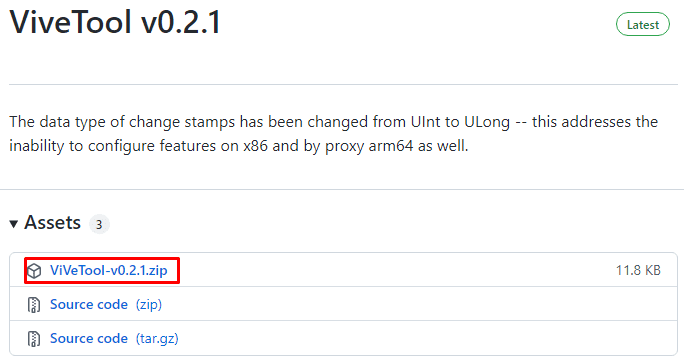Image resolution: width=684 pixels, height=364 pixels.
Task: Click the word x86 in release notes
Action: click(x=255, y=146)
